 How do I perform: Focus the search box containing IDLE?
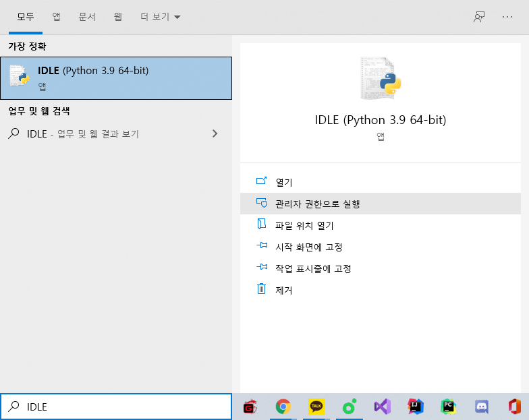pyautogui.click(x=116, y=407)
